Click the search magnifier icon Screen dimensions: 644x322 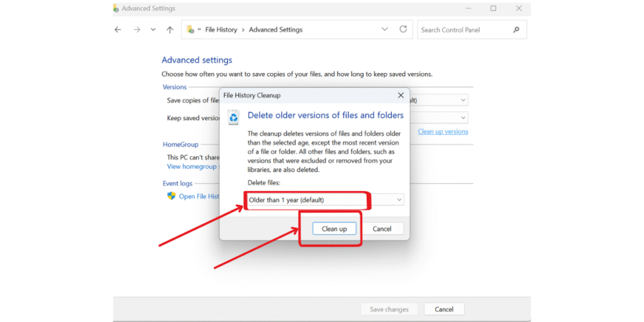pyautogui.click(x=516, y=30)
